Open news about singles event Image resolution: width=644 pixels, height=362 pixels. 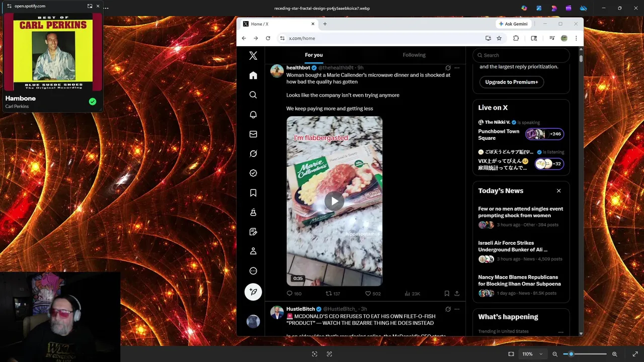tap(521, 212)
